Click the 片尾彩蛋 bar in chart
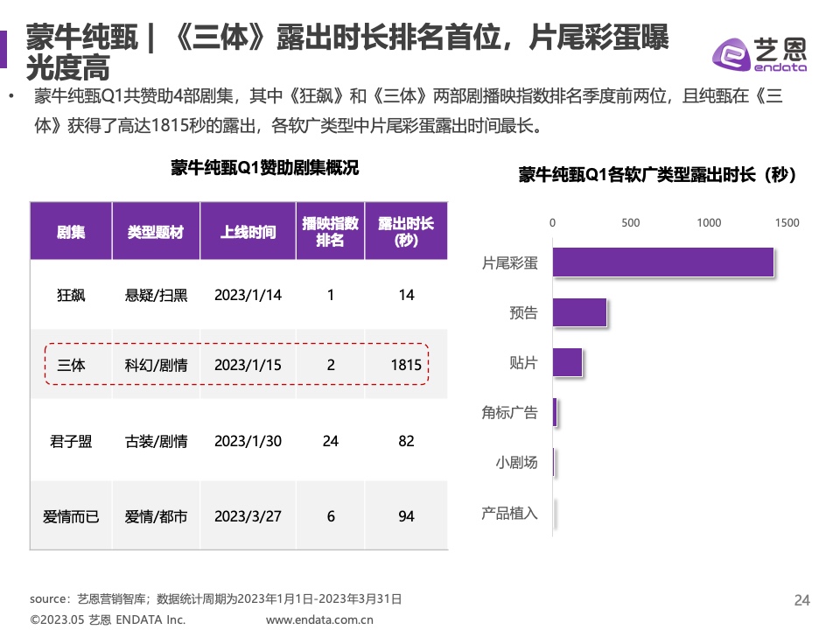The height and width of the screenshot is (630, 840). 663,262
